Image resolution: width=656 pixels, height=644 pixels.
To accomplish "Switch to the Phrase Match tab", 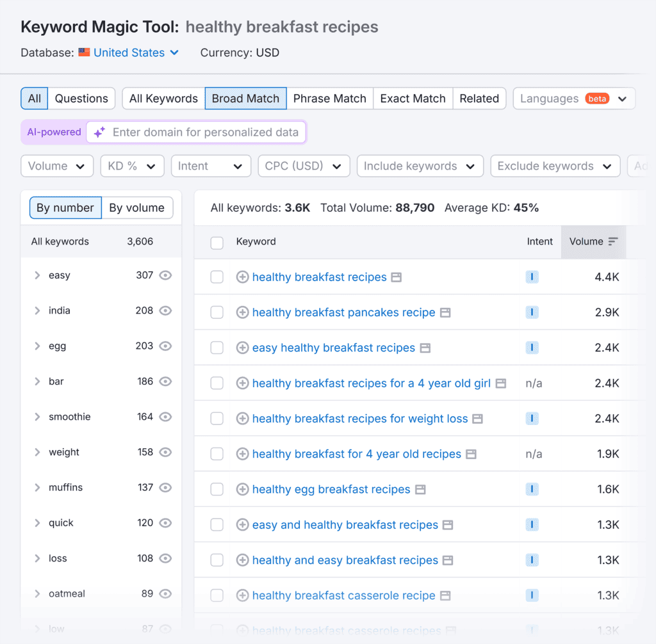I will pyautogui.click(x=329, y=99).
